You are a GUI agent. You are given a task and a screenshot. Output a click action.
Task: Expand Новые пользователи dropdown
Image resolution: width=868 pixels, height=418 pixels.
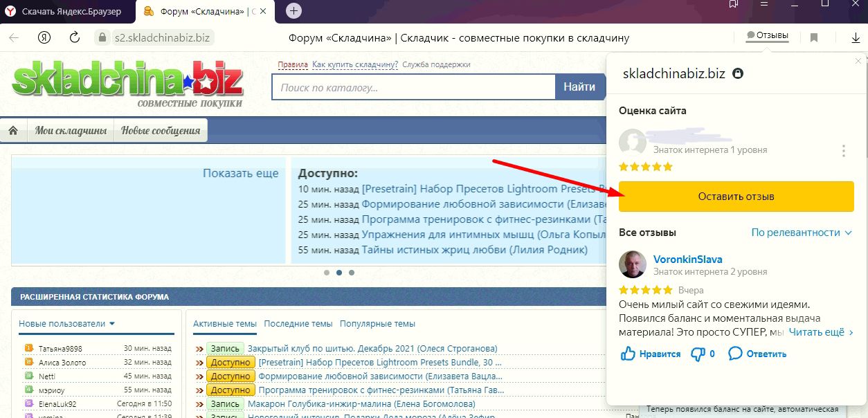pyautogui.click(x=66, y=323)
